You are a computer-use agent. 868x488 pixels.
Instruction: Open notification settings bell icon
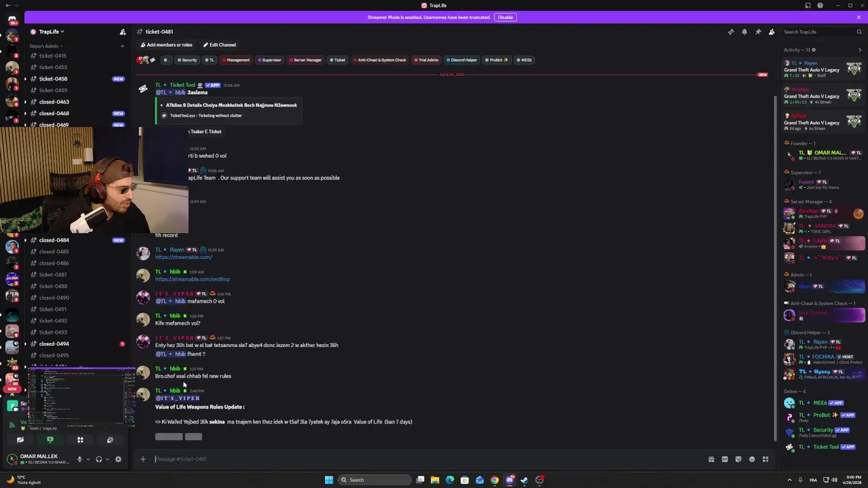pyautogui.click(x=745, y=32)
